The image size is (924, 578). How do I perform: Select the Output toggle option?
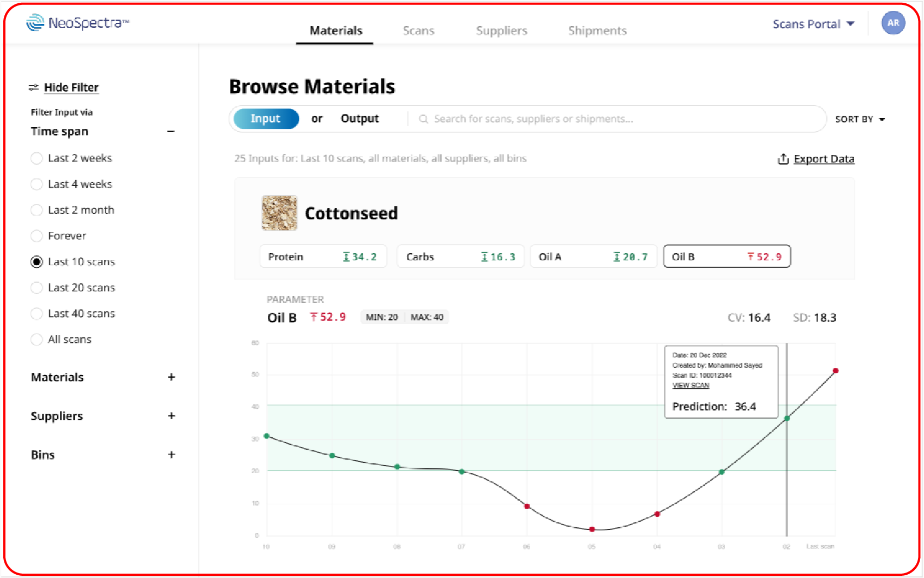click(x=359, y=118)
